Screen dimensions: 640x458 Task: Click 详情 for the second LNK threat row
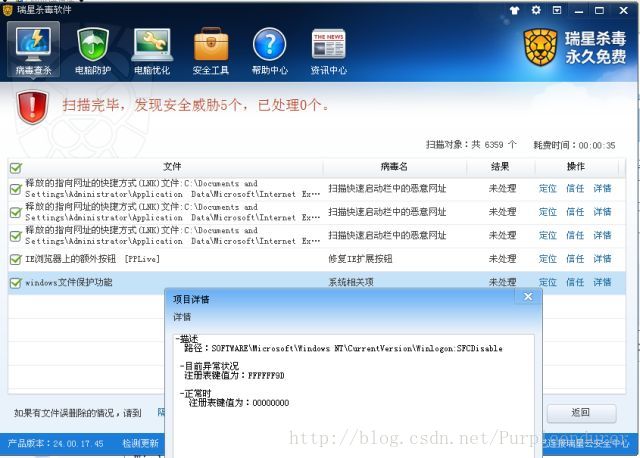(x=602, y=212)
